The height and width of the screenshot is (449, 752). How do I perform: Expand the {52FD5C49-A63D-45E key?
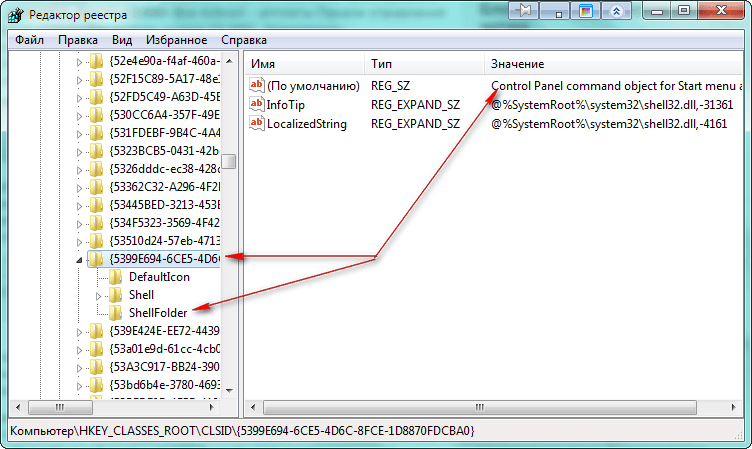[x=79, y=98]
